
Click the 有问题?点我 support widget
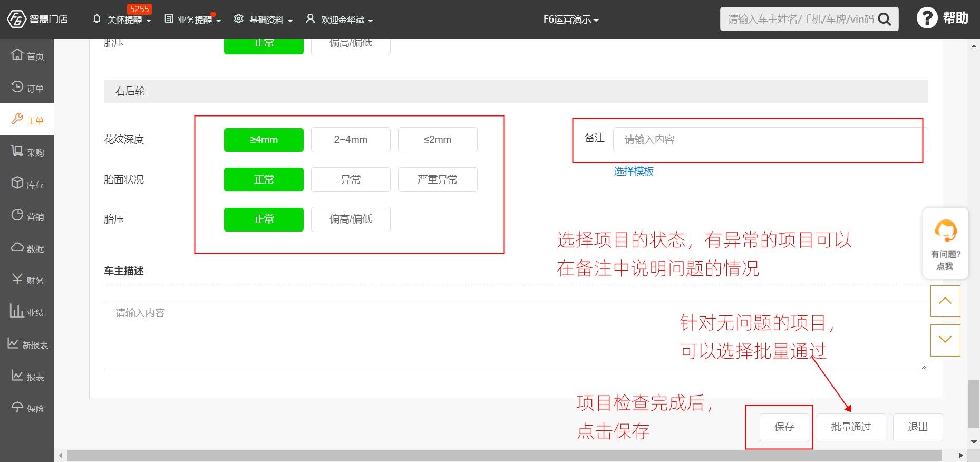pos(945,243)
